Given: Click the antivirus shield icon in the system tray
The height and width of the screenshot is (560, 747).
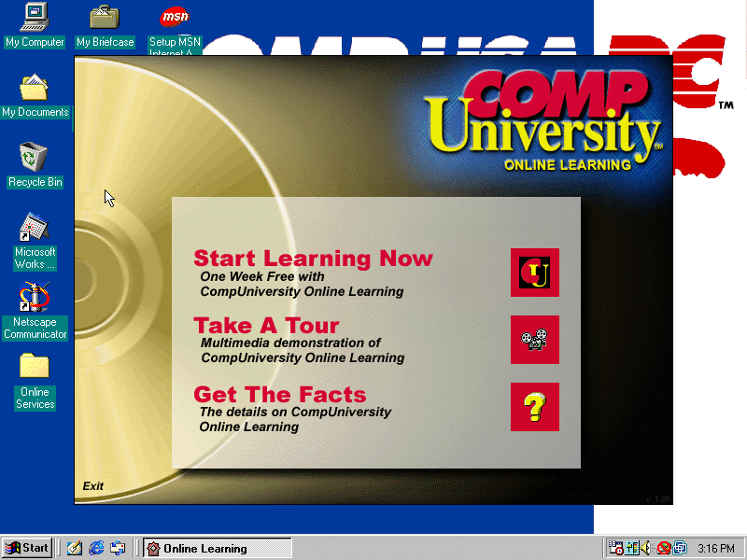Looking at the screenshot, I should point(663,549).
